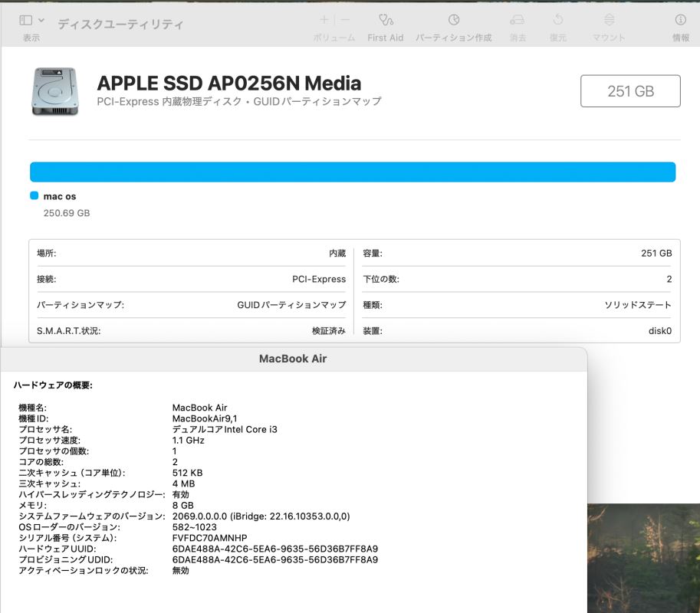Click the blue mac os legend swatch
Screen dimensions: 700x613
click(x=34, y=196)
